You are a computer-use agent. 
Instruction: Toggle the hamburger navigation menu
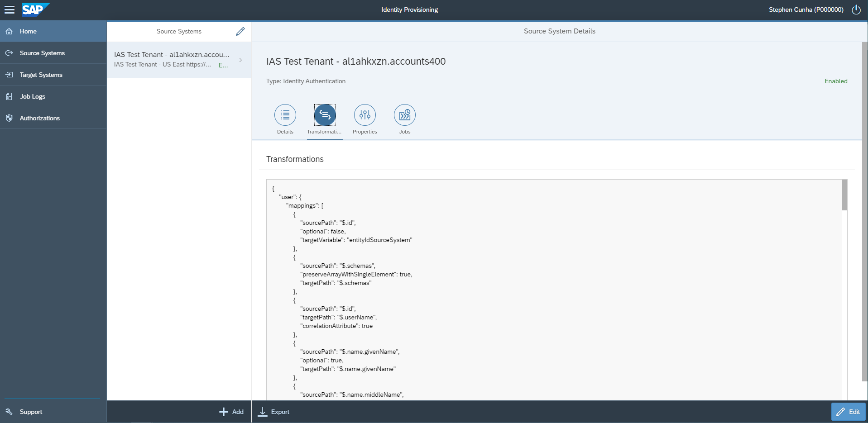click(x=10, y=10)
